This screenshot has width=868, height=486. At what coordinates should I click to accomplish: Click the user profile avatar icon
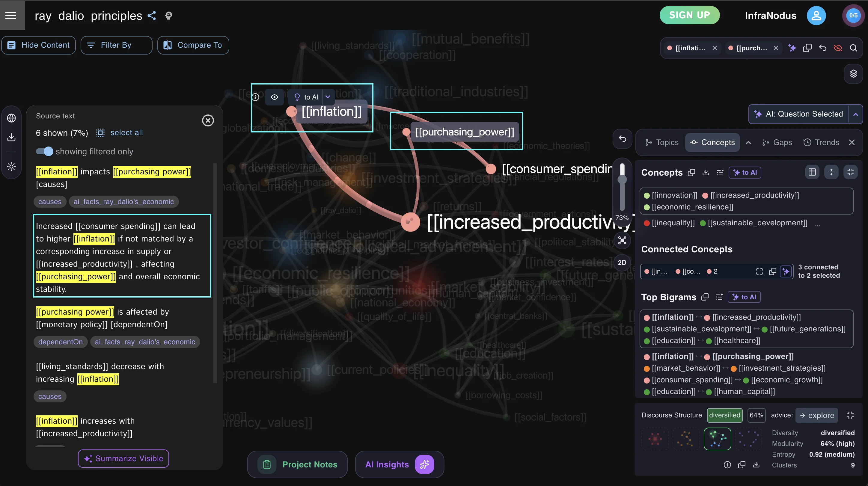point(816,16)
